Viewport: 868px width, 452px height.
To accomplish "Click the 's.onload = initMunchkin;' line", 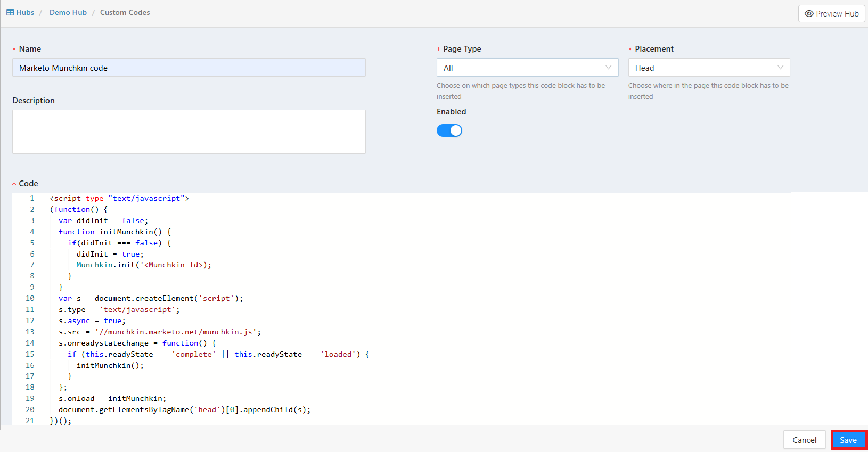I will pos(112,398).
